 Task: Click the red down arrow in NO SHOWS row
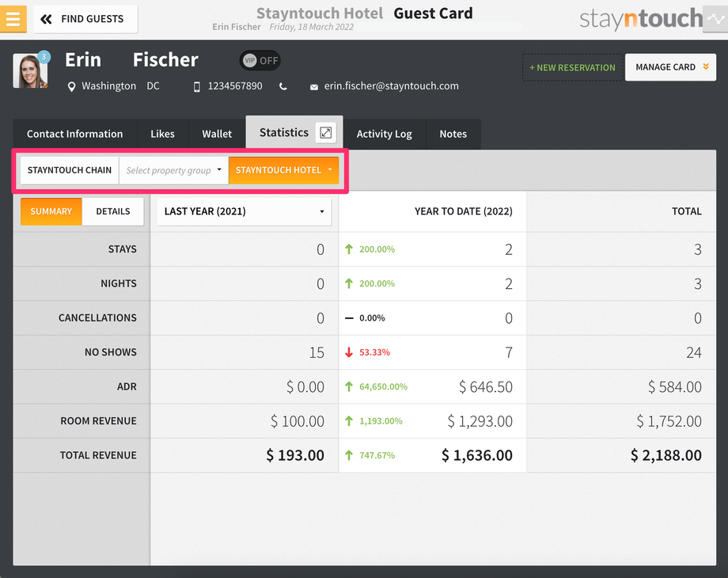(x=349, y=352)
